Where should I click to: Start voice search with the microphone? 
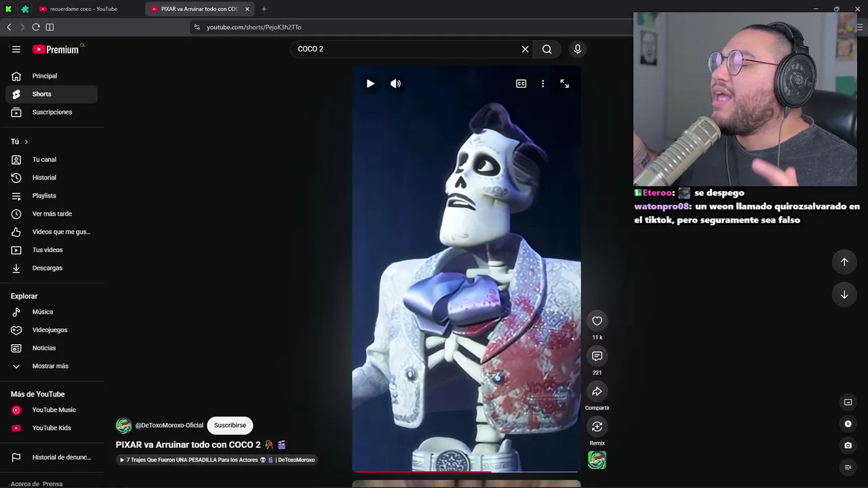(x=578, y=49)
